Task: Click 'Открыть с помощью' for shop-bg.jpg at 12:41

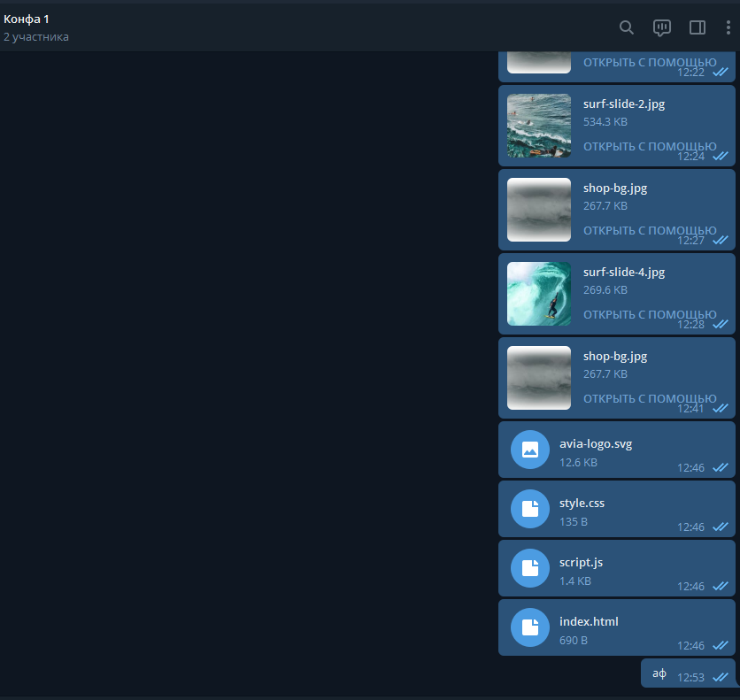Action: (650, 398)
